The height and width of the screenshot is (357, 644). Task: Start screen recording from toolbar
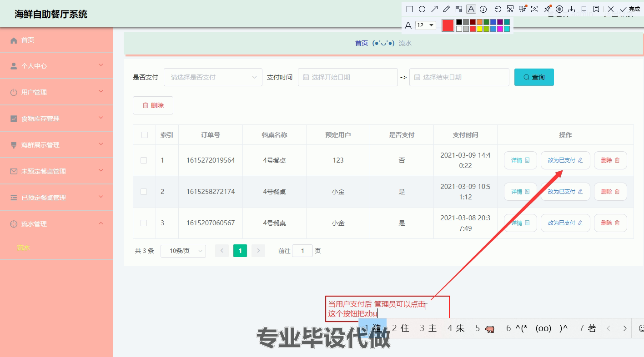(x=559, y=9)
